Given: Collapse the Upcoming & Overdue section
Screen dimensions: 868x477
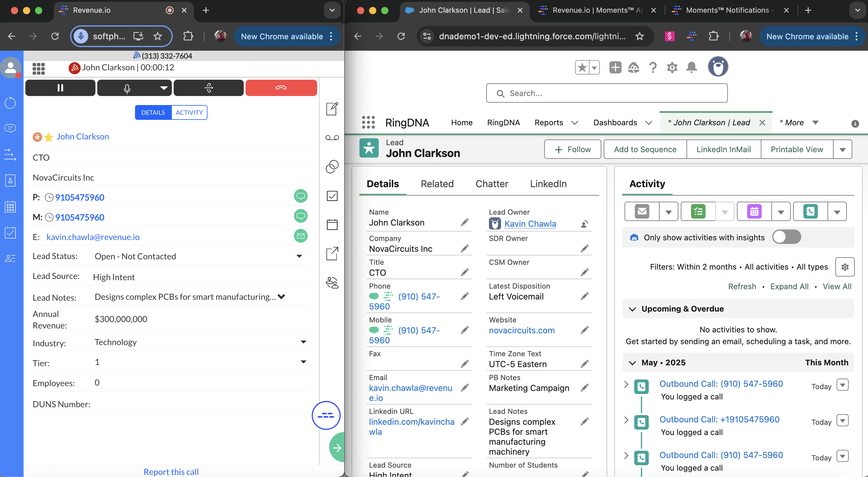Looking at the screenshot, I should tap(632, 309).
